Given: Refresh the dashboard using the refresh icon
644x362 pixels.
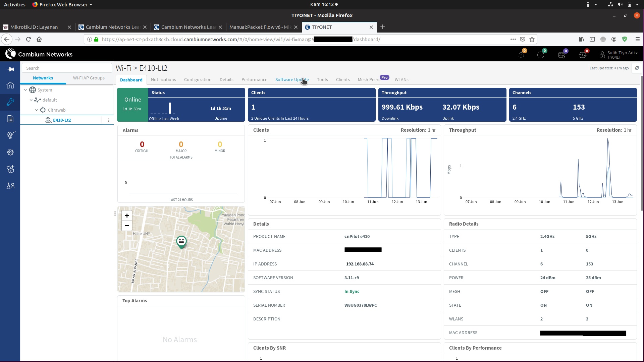Looking at the screenshot, I should coord(637,68).
